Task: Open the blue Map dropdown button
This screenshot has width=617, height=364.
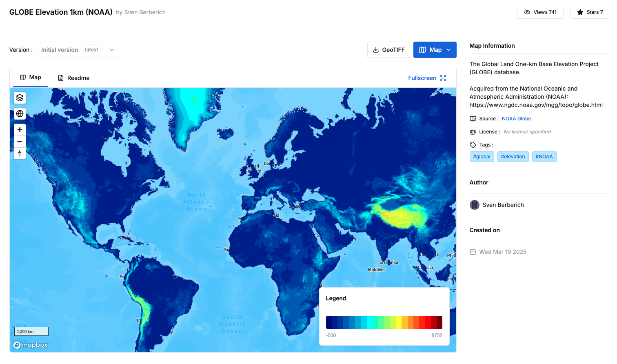Action: click(x=435, y=50)
